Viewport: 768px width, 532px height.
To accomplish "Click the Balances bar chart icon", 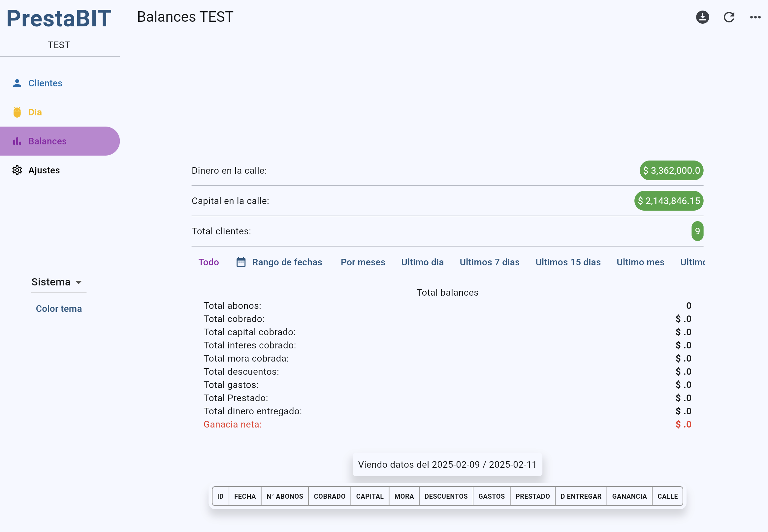I will pyautogui.click(x=17, y=141).
